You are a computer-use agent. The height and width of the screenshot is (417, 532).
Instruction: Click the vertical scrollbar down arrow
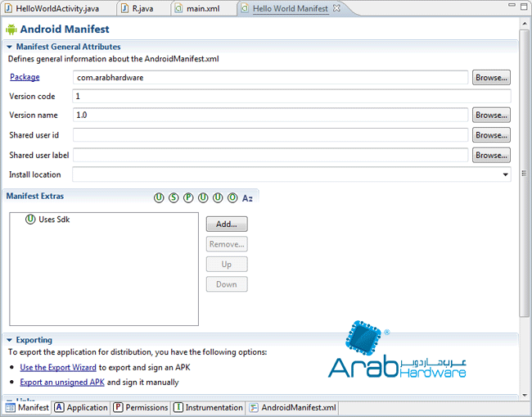coord(525,395)
